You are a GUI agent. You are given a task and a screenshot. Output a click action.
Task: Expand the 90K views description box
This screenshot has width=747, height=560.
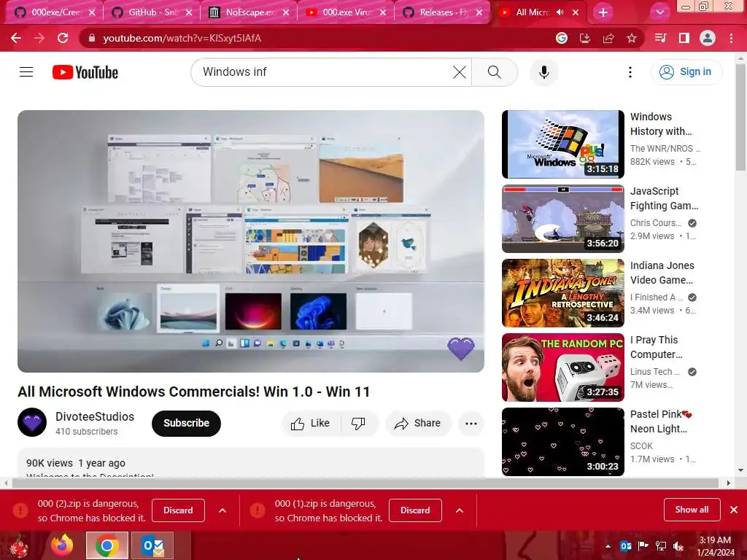click(x=251, y=463)
